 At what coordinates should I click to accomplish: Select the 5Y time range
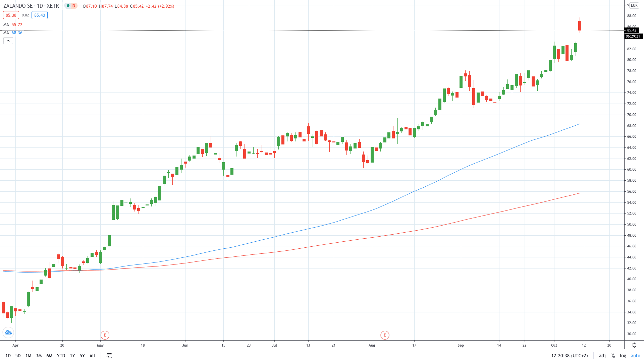[82, 356]
